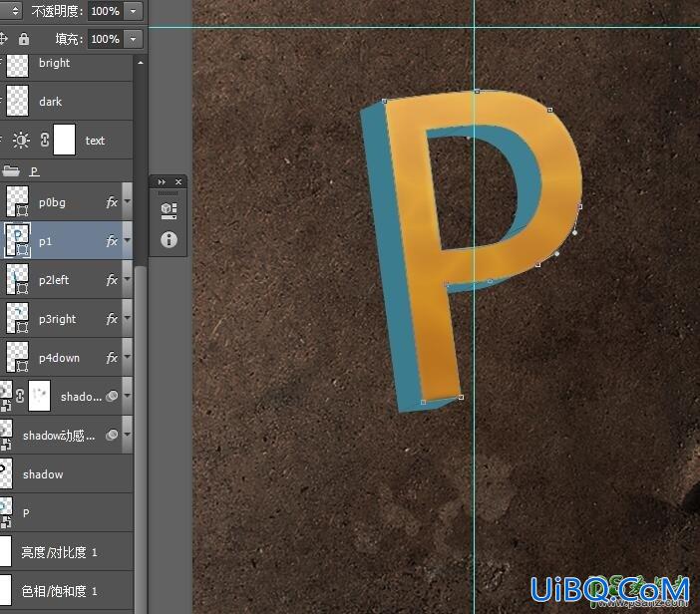
Task: Select the p2left layer name
Action: [x=54, y=280]
